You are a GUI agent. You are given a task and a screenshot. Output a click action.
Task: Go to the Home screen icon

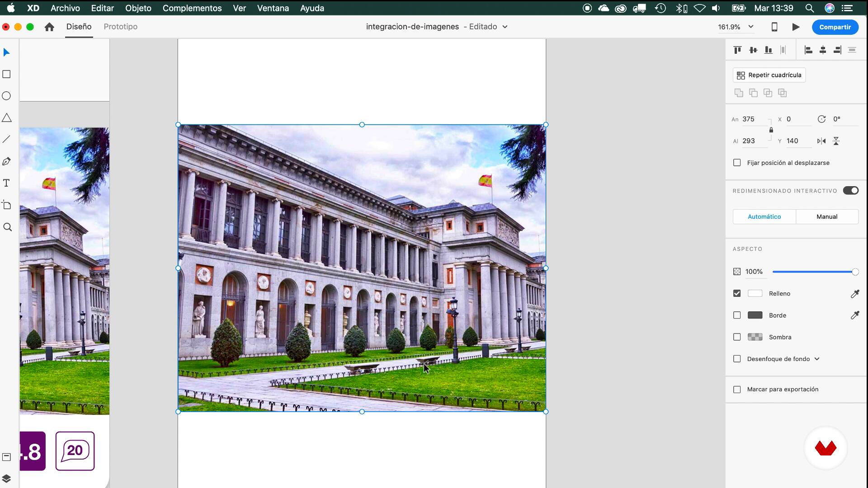[49, 27]
